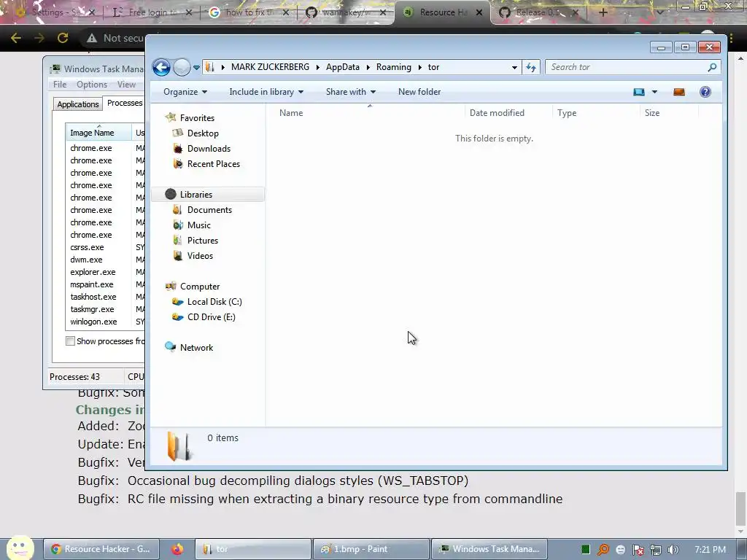Click the Chrome back arrow
This screenshot has height=560, width=747.
coord(16,38)
